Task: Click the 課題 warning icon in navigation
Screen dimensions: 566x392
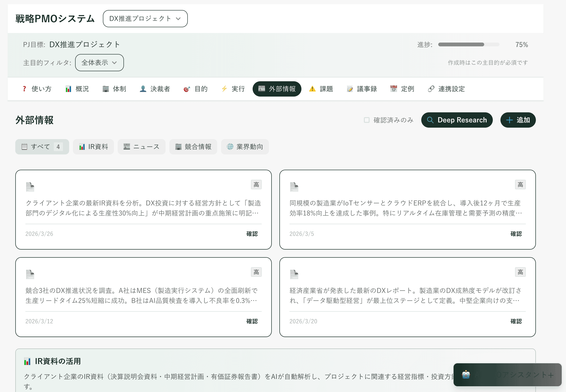Action: [x=312, y=89]
